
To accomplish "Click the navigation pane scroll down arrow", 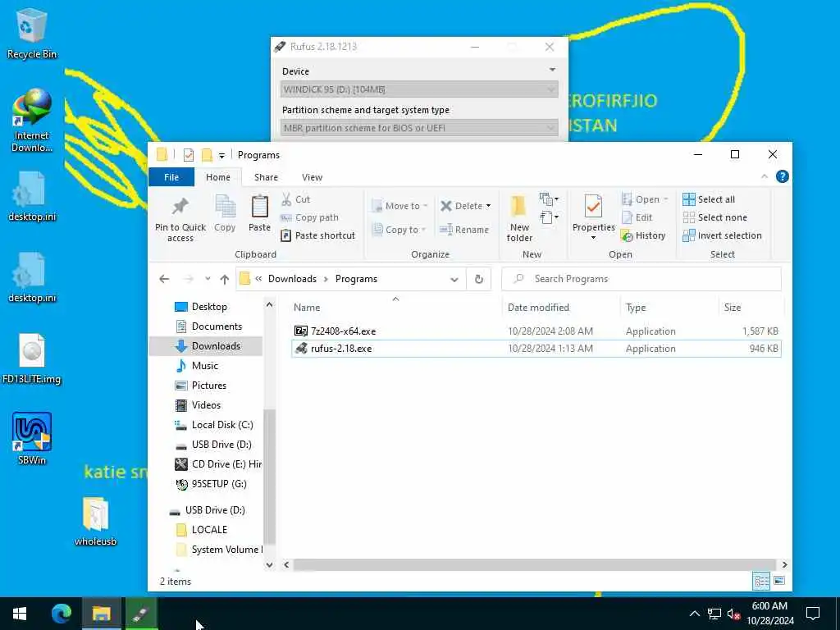I will point(269,564).
